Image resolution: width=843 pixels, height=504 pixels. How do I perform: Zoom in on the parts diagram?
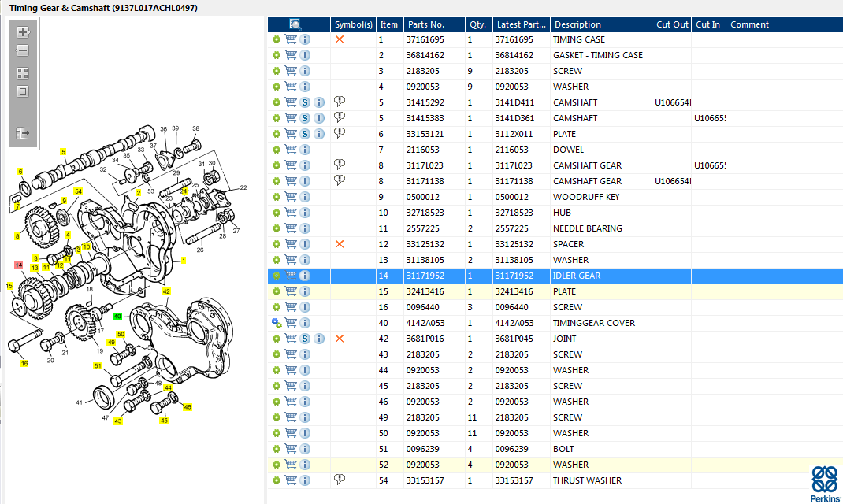coord(23,32)
